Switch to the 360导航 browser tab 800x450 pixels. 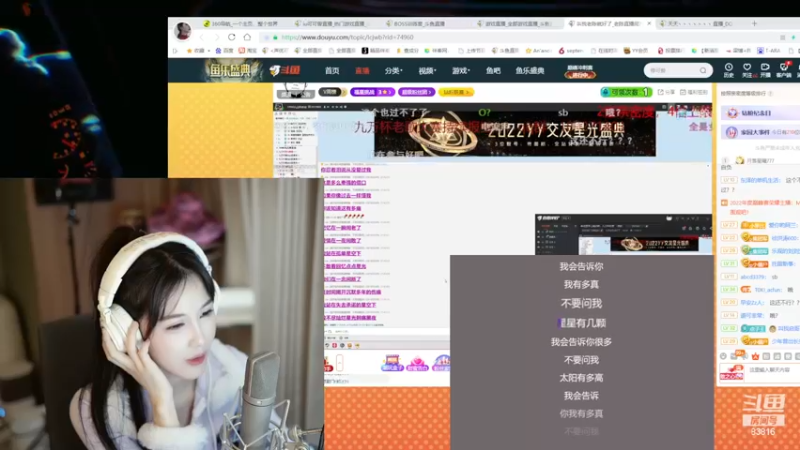pyautogui.click(x=240, y=23)
